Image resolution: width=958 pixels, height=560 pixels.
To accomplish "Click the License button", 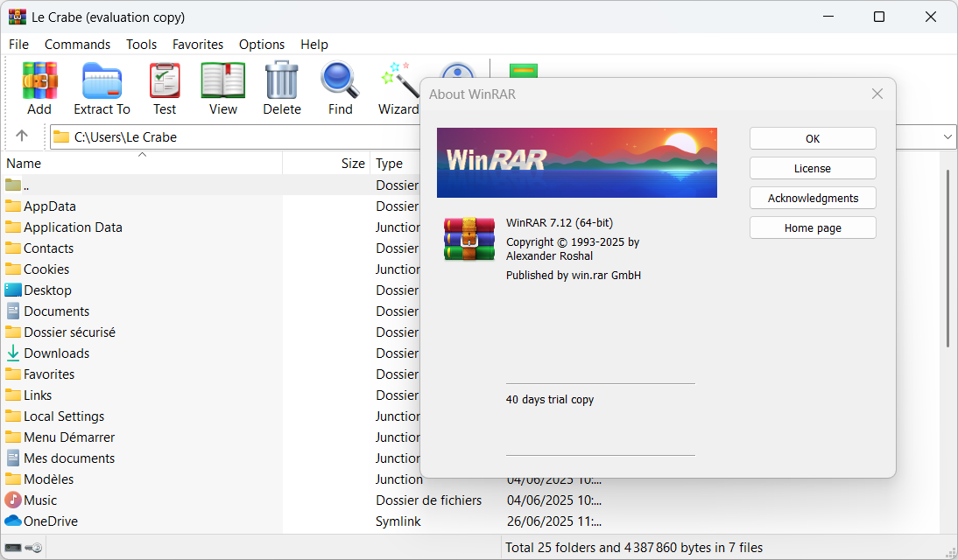I will pos(813,169).
